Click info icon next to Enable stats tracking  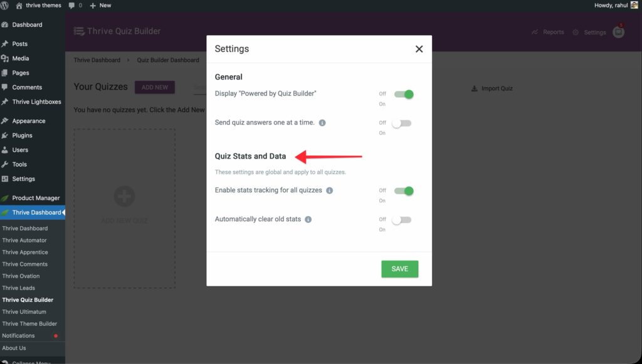(330, 190)
